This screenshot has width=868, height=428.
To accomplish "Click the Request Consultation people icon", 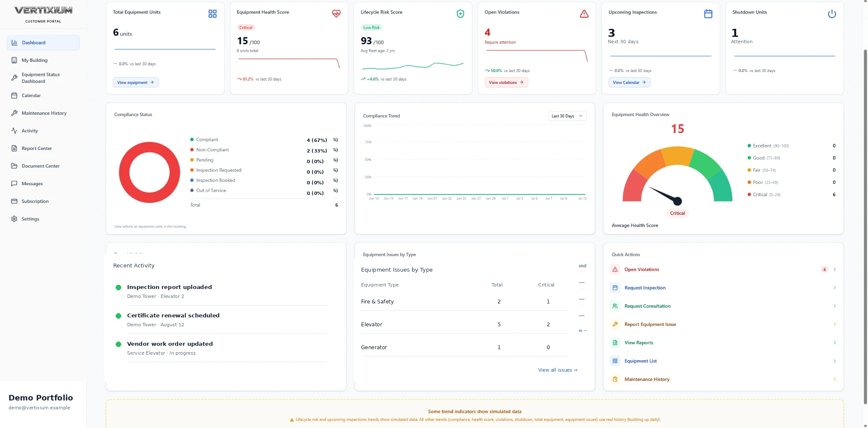I will pos(615,306).
